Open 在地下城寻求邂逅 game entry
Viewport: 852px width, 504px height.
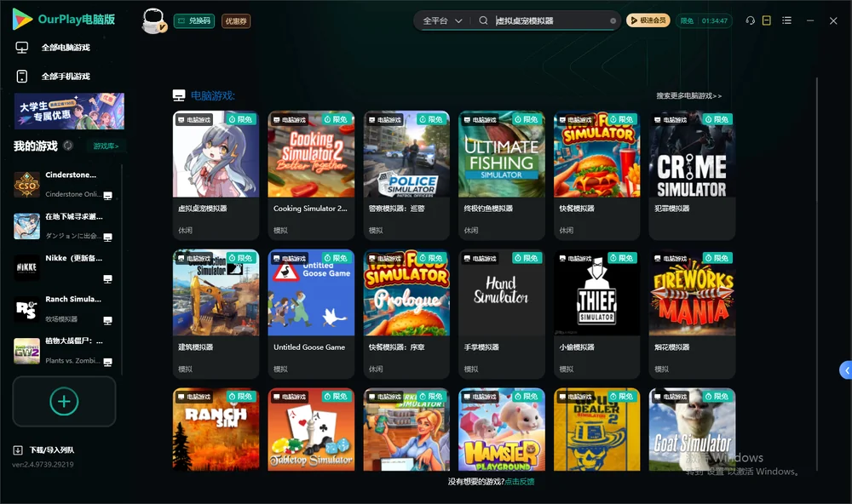[64, 226]
